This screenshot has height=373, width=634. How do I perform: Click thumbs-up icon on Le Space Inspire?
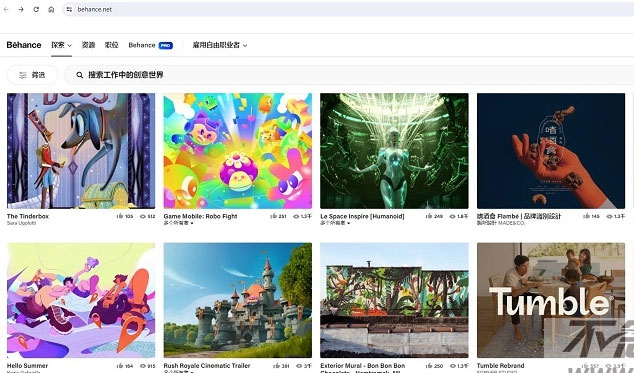tap(429, 216)
